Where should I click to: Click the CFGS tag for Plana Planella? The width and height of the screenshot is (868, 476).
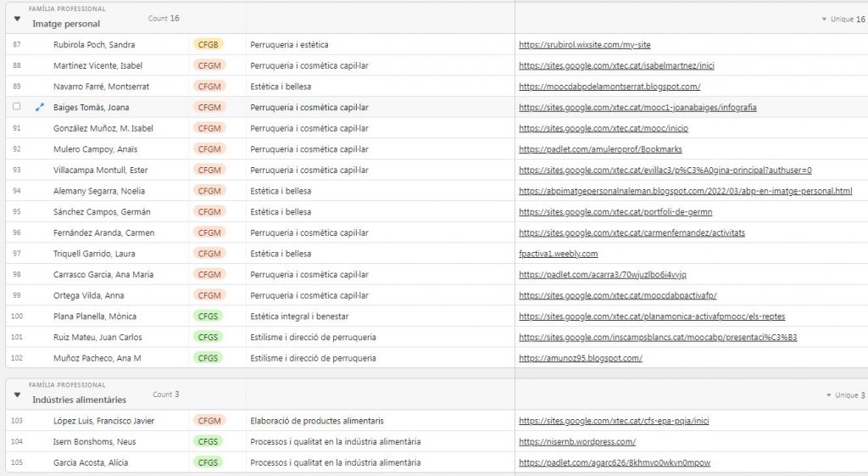pyautogui.click(x=208, y=316)
